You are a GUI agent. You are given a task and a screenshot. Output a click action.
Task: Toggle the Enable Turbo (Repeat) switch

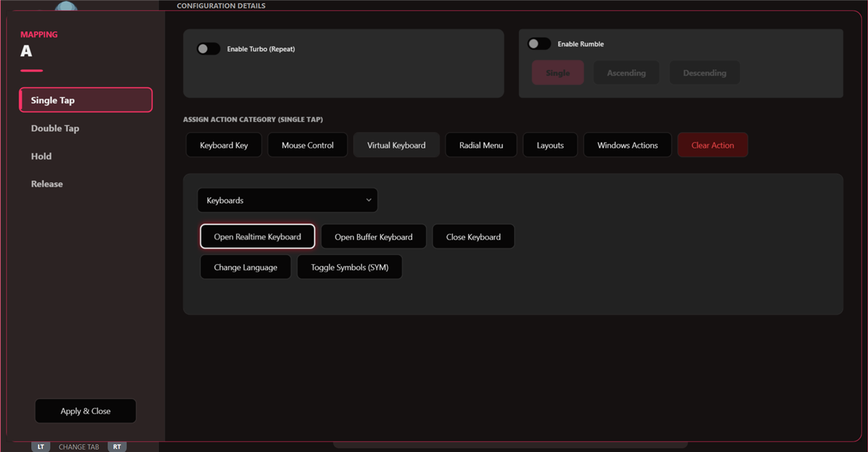pyautogui.click(x=208, y=49)
